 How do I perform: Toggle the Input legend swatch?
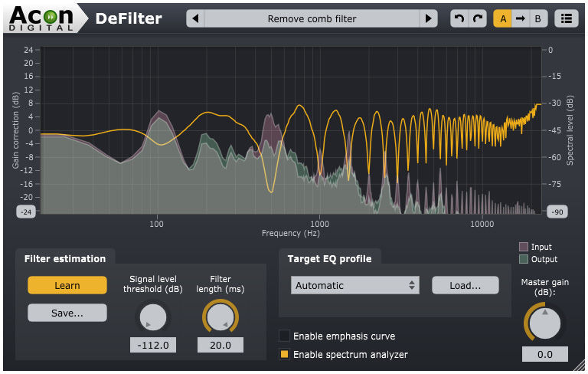tap(524, 247)
